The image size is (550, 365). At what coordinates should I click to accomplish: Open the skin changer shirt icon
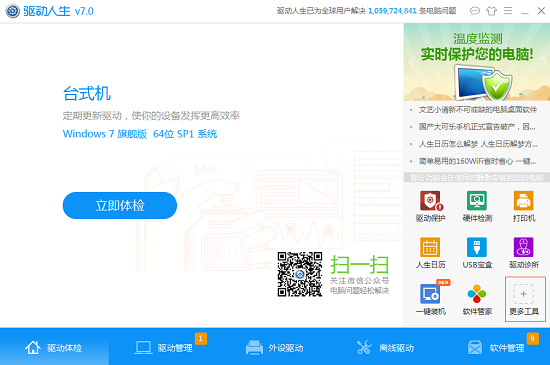click(491, 11)
